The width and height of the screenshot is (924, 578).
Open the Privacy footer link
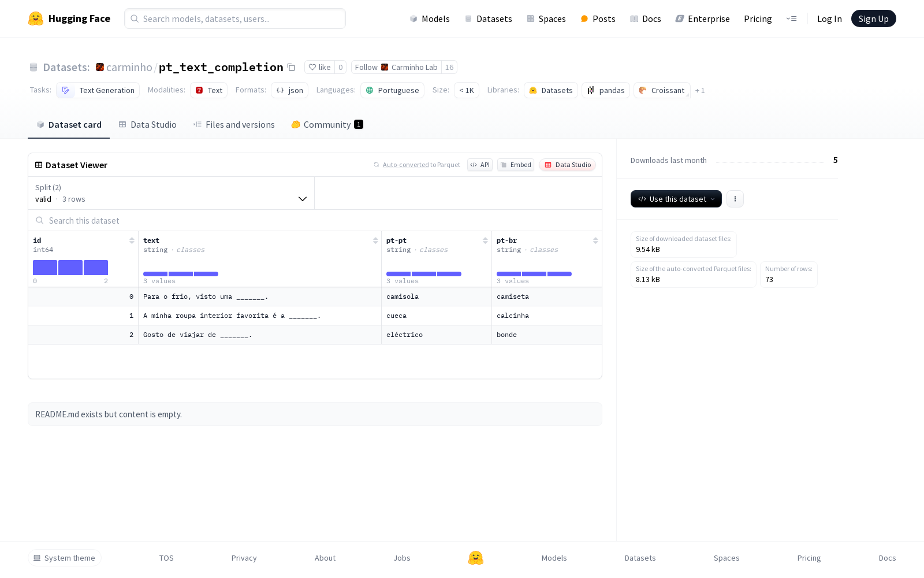tap(244, 558)
